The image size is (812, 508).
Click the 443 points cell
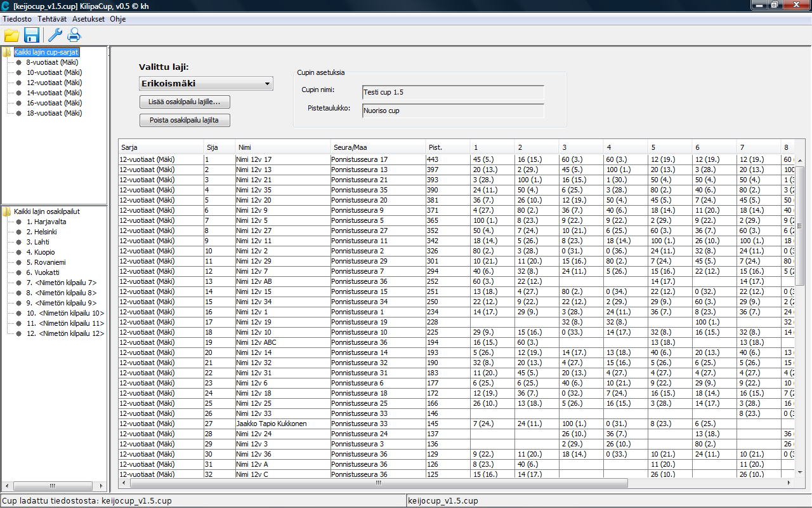[x=448, y=159]
